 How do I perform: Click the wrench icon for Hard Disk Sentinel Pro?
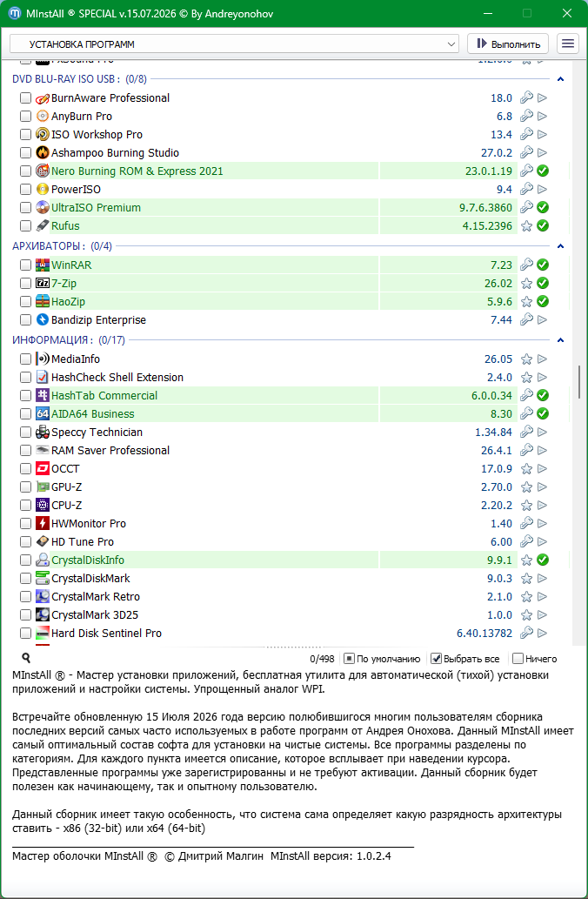coord(526,634)
